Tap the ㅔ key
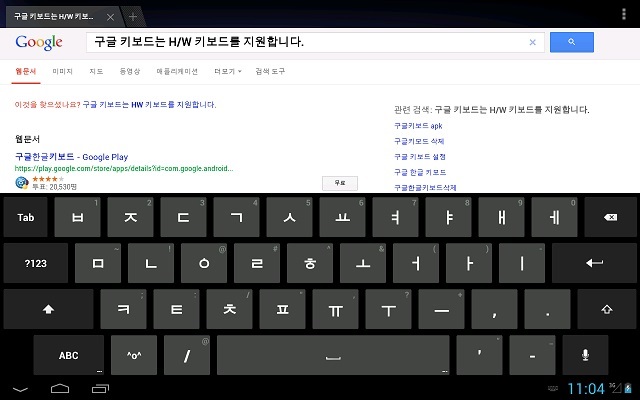Image resolution: width=640 pixels, height=400 pixels. (554, 217)
